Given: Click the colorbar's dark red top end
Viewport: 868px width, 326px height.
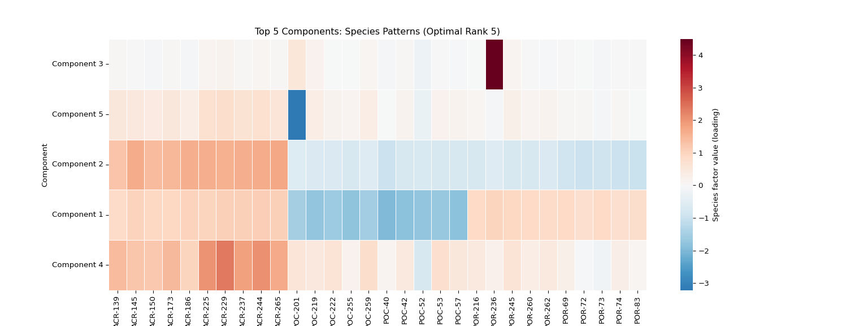Looking at the screenshot, I should tap(686, 42).
